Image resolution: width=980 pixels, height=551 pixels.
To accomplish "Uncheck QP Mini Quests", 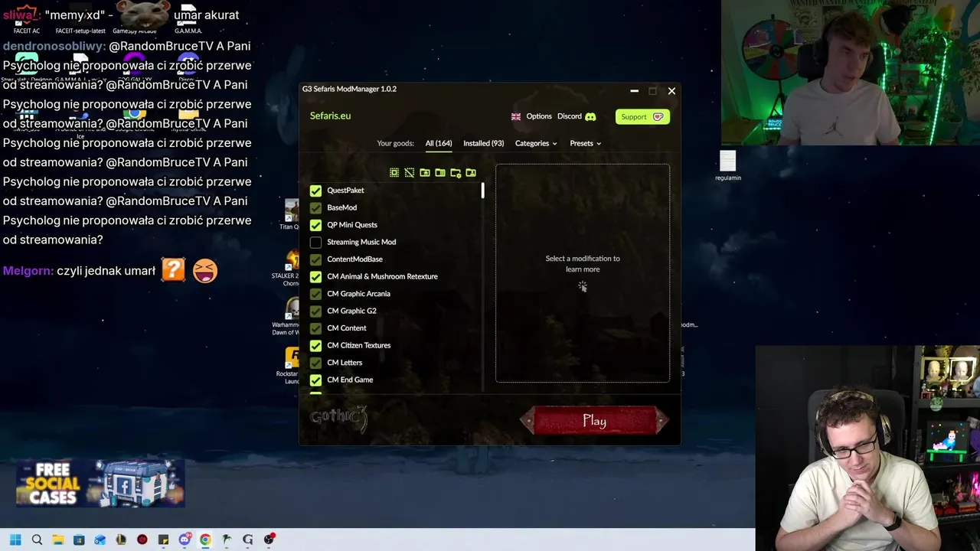I will (315, 225).
